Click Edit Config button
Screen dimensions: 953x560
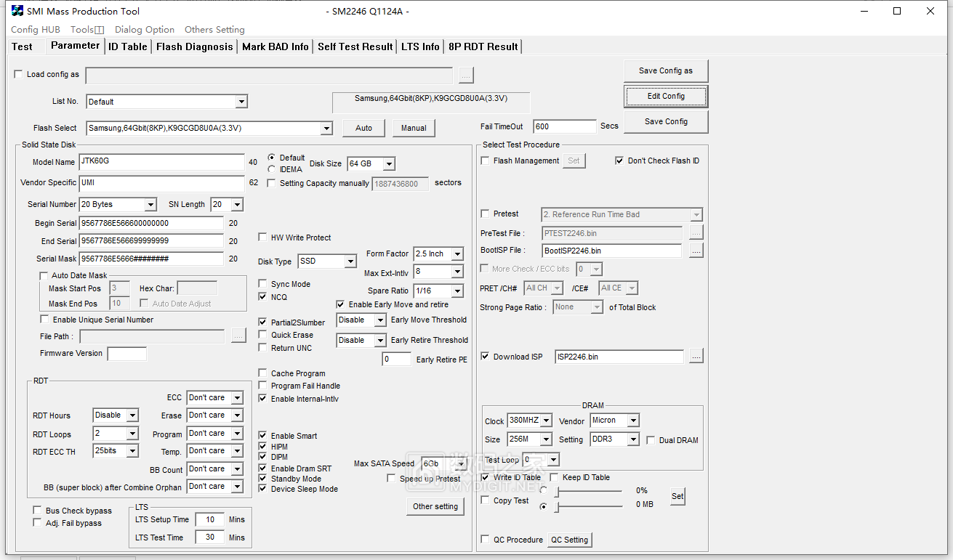(666, 96)
